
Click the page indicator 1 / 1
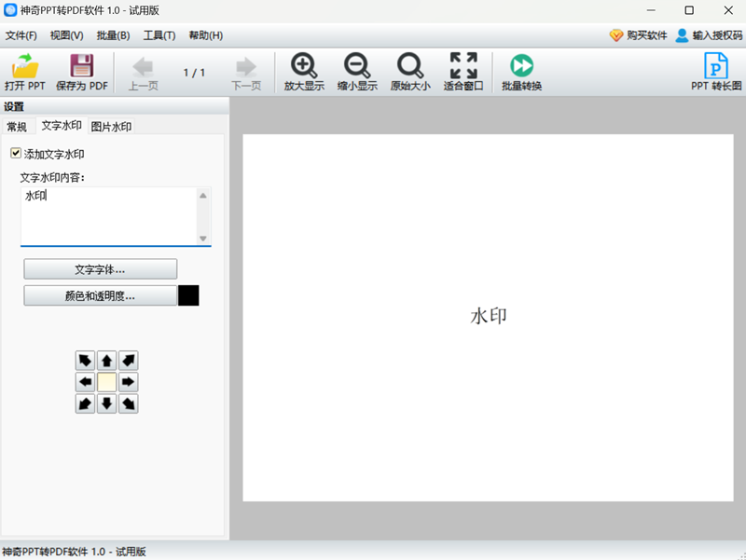[194, 73]
